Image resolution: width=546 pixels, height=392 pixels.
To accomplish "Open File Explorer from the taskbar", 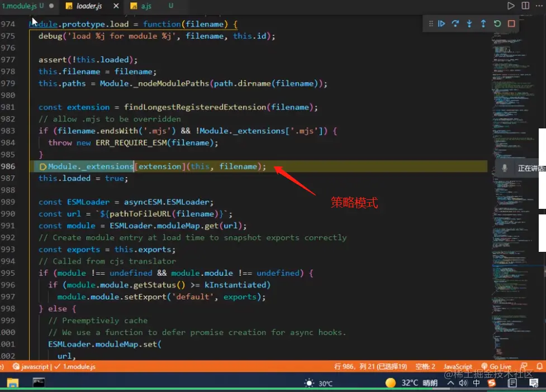I will [12, 383].
